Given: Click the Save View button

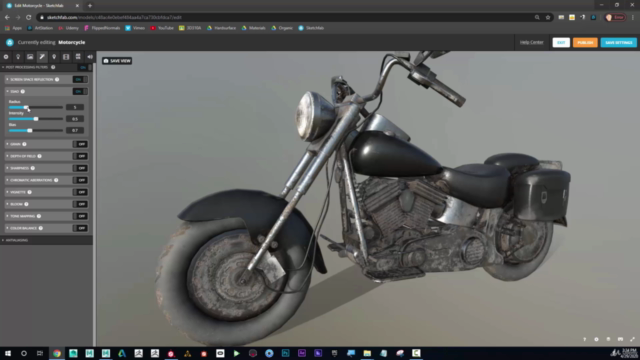Looking at the screenshot, I should 117,61.
